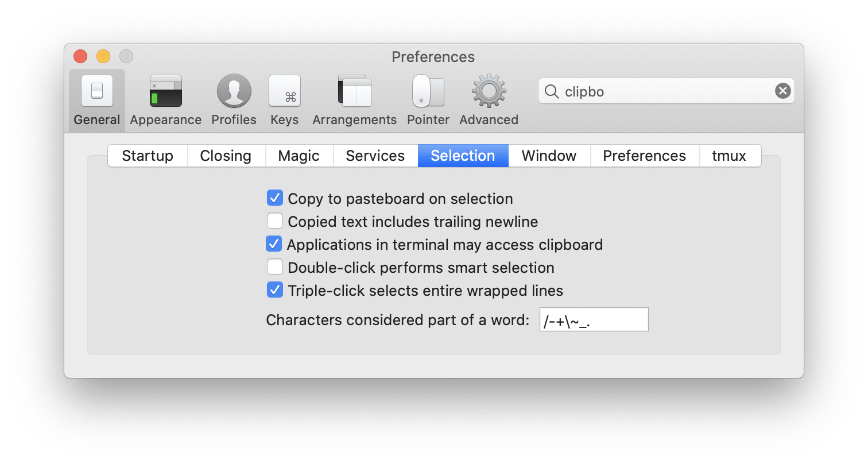Viewport: 868px width, 463px height.
Task: Select the Magic tab
Action: point(299,156)
